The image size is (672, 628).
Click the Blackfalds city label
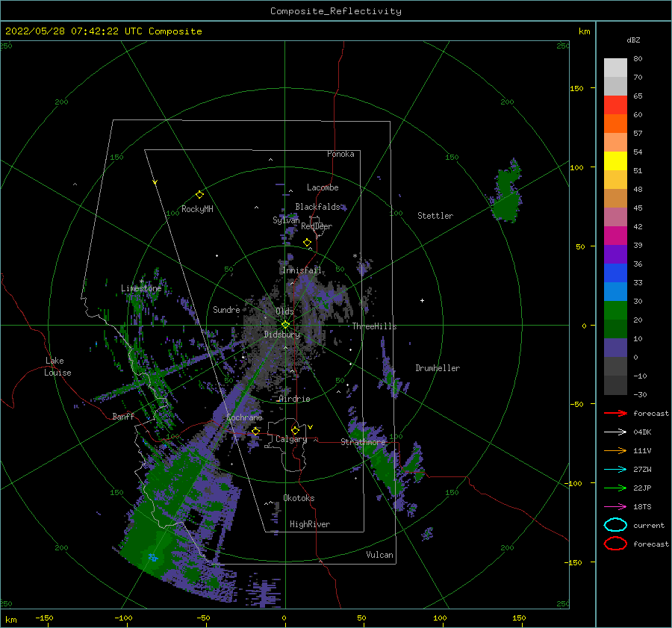[x=317, y=207]
